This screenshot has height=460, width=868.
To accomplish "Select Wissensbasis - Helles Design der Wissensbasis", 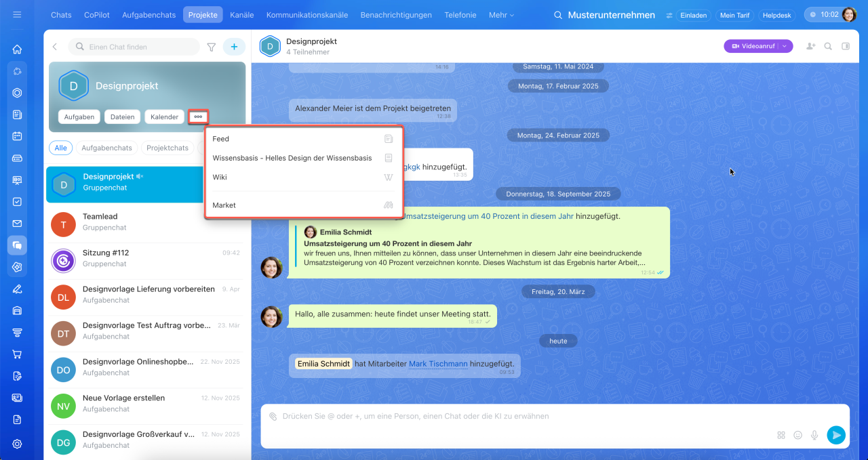I will 304,158.
